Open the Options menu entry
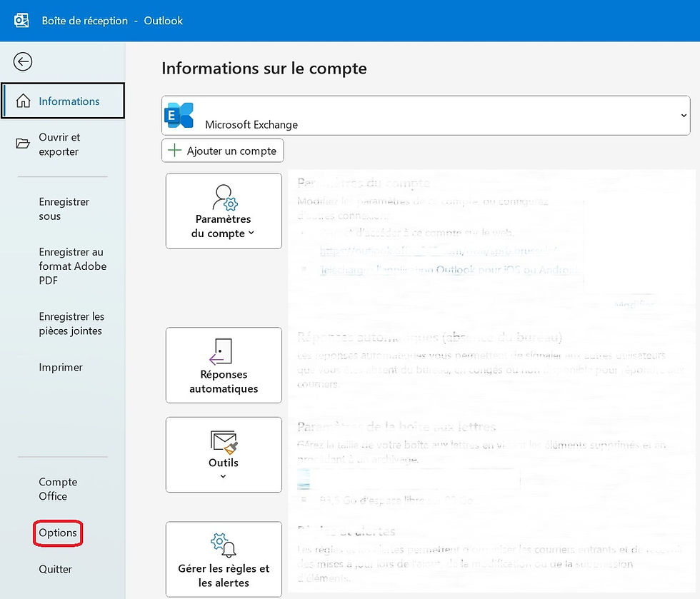This screenshot has width=700, height=599. pos(57,533)
